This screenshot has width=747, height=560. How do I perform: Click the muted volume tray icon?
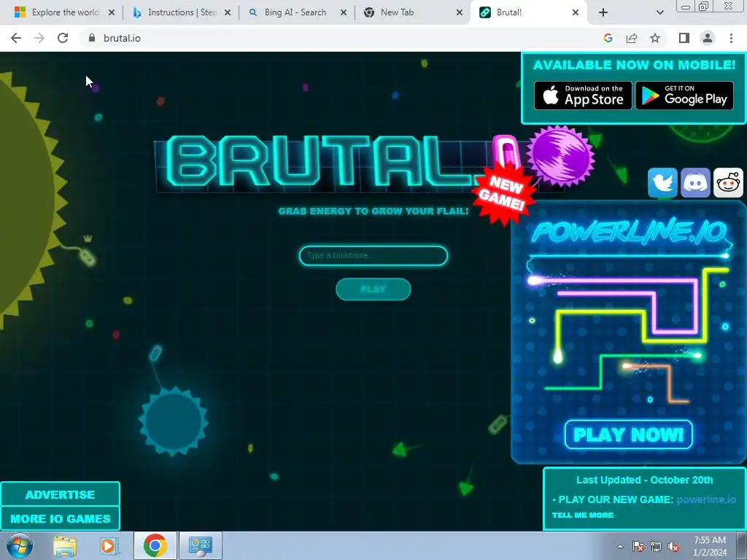pos(673,546)
